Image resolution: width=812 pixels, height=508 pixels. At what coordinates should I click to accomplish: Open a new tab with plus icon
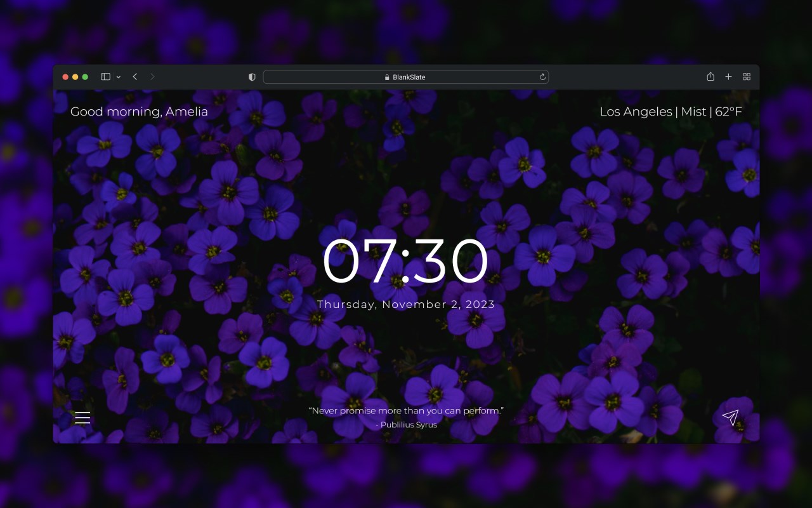pos(728,77)
